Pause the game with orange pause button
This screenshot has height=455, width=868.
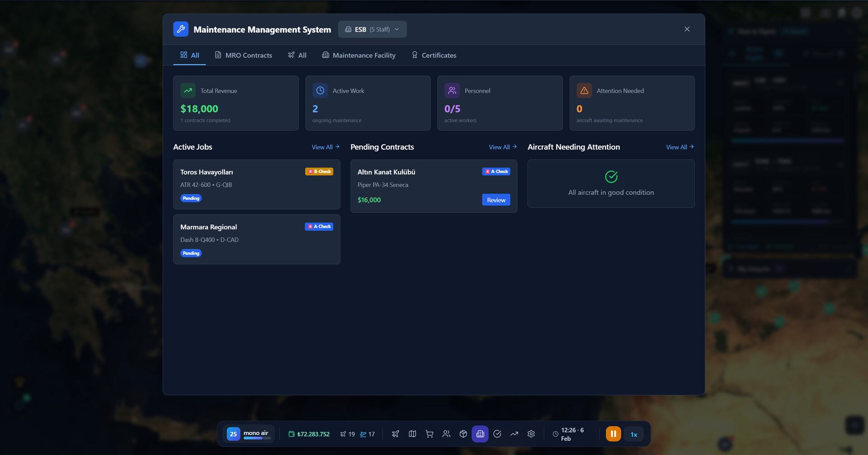pyautogui.click(x=613, y=434)
